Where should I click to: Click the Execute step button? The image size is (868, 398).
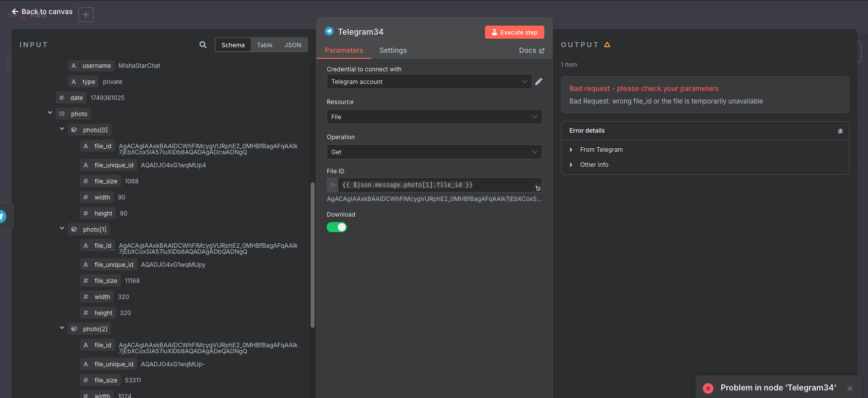tap(514, 32)
